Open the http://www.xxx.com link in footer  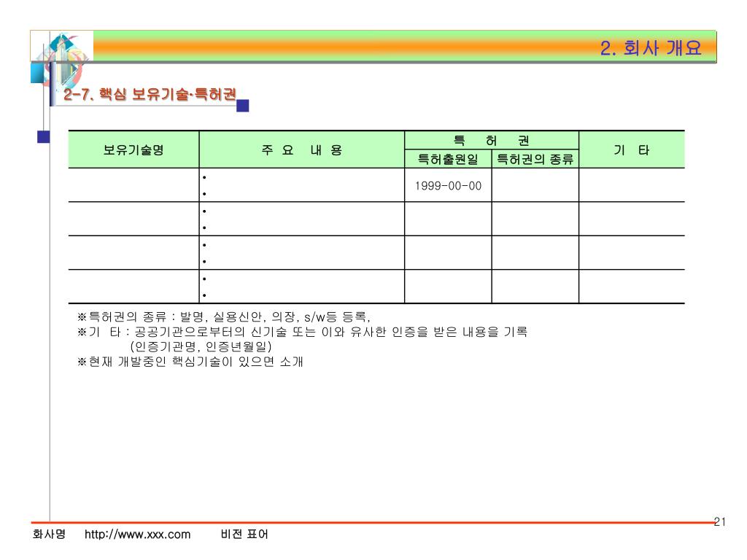(138, 534)
